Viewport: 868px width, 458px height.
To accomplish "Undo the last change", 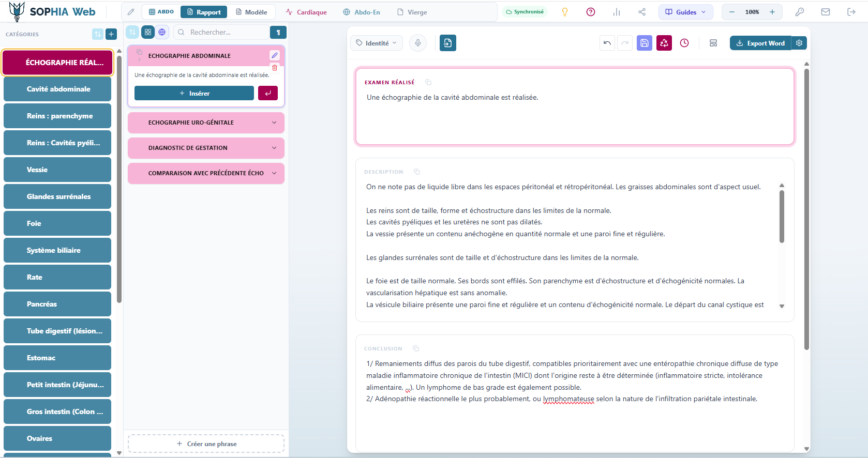I will (607, 43).
